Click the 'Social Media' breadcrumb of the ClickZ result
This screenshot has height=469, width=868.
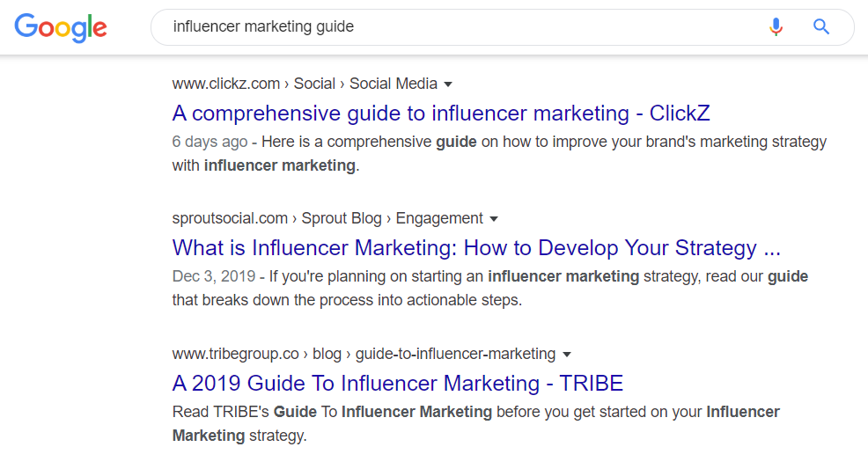point(393,84)
